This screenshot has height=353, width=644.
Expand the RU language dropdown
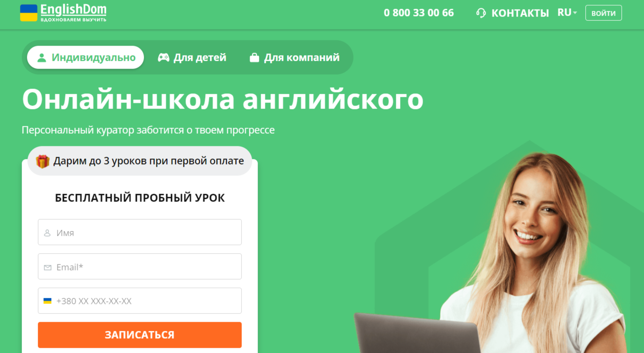click(x=567, y=13)
